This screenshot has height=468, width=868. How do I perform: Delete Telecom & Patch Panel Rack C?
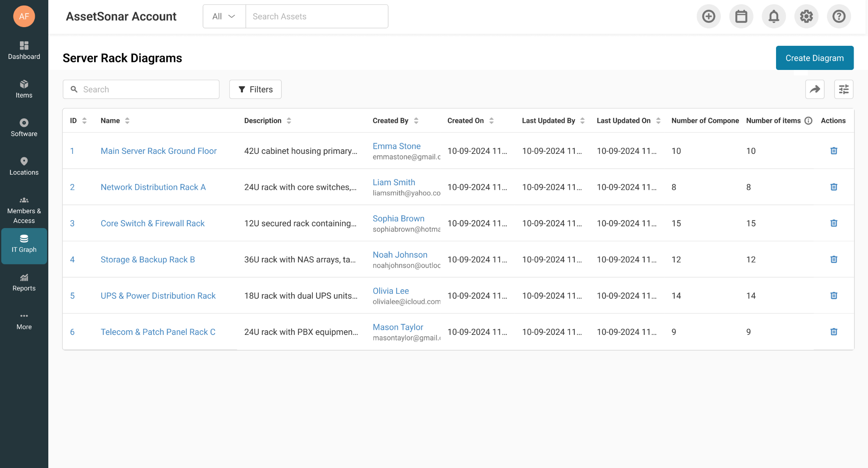click(834, 332)
